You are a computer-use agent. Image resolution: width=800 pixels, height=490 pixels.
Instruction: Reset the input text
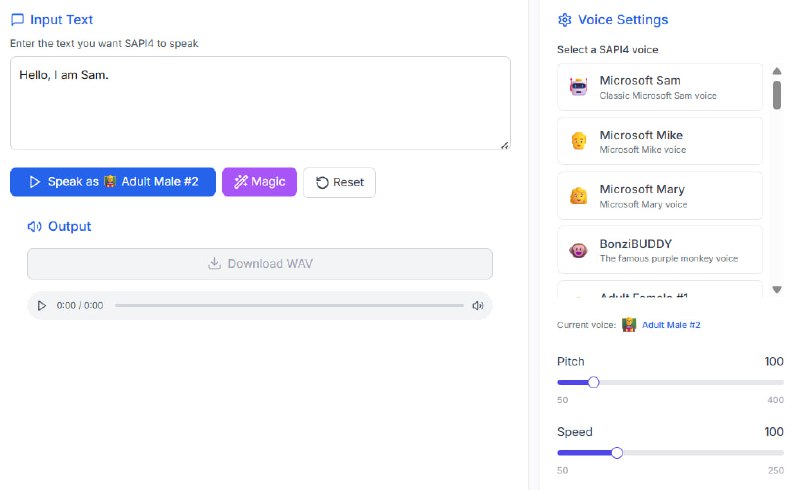tap(339, 182)
